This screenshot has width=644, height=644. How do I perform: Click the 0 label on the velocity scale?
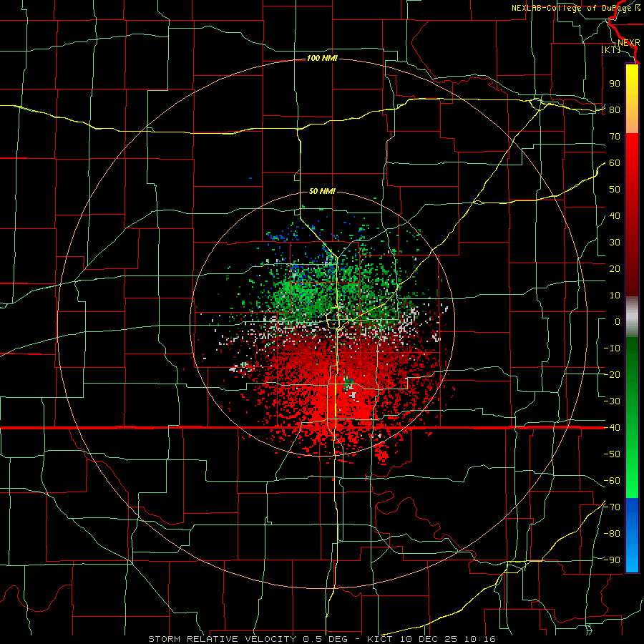pos(618,322)
